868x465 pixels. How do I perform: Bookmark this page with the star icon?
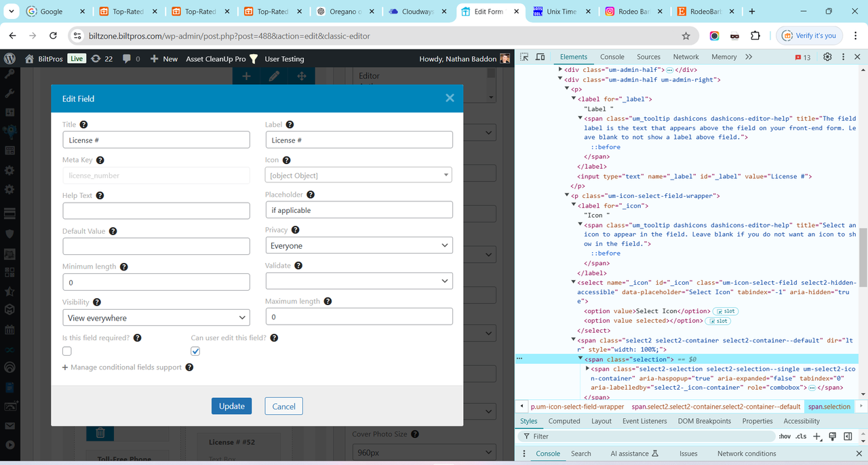(686, 36)
